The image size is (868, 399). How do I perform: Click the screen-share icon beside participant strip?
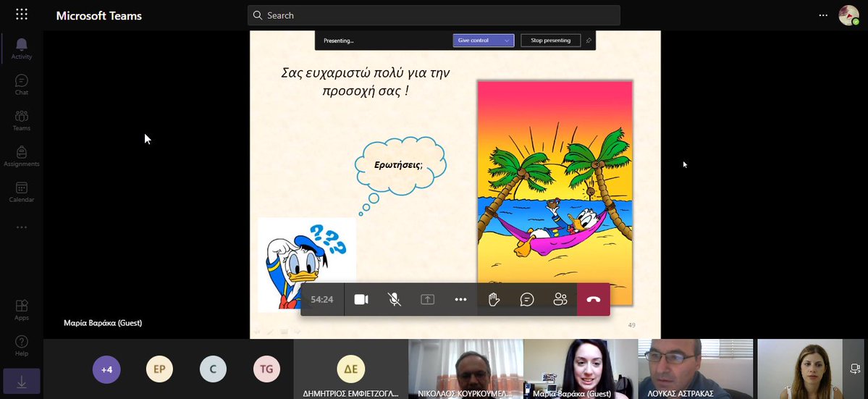pos(855,368)
